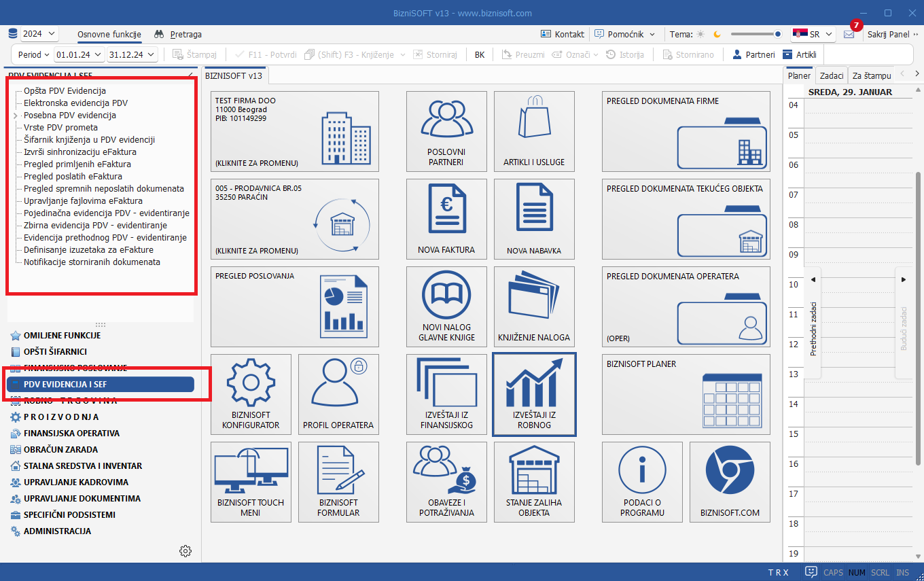Expand the Posebna PDV evidencija tree node
This screenshot has width=924, height=581.
click(14, 116)
